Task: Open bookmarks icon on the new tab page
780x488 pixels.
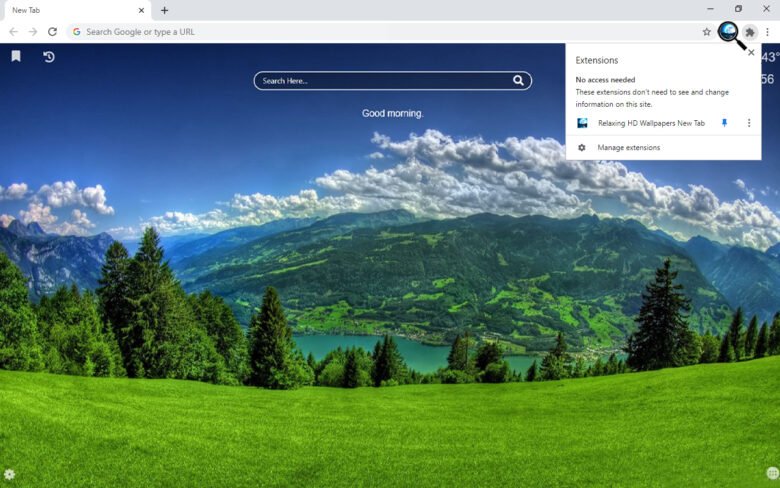Action: pos(16,57)
